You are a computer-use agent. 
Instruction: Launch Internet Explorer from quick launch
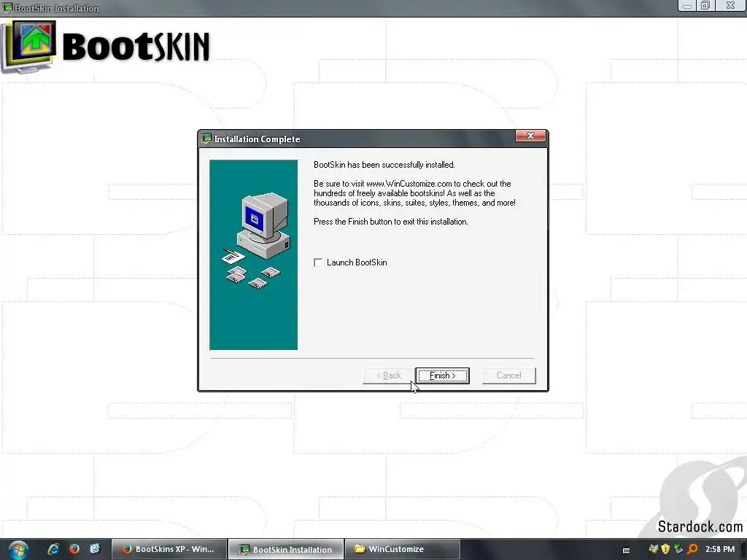tap(53, 549)
